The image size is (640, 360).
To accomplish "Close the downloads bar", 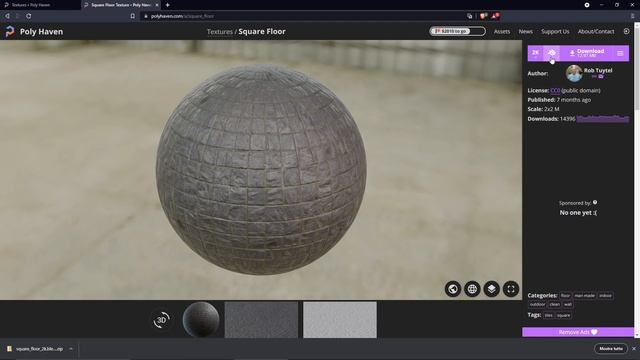I will (x=634, y=349).
